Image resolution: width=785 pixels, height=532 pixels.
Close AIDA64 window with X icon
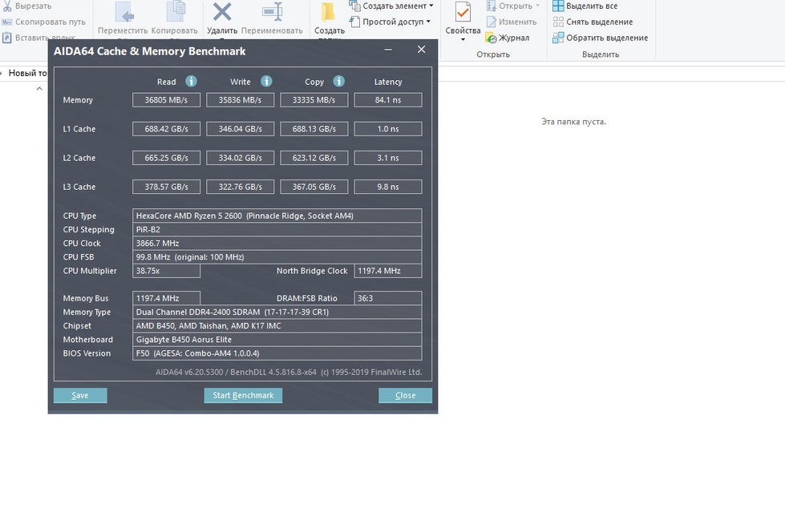[421, 50]
